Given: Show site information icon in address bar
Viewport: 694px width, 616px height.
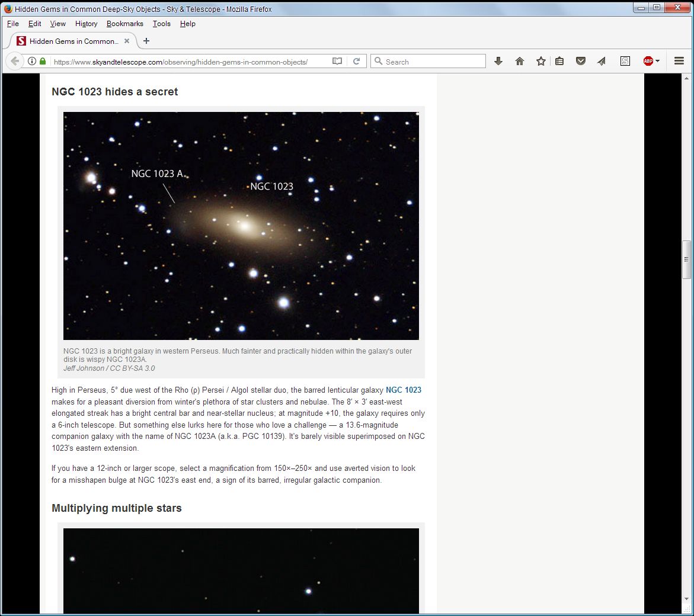Looking at the screenshot, I should (32, 62).
